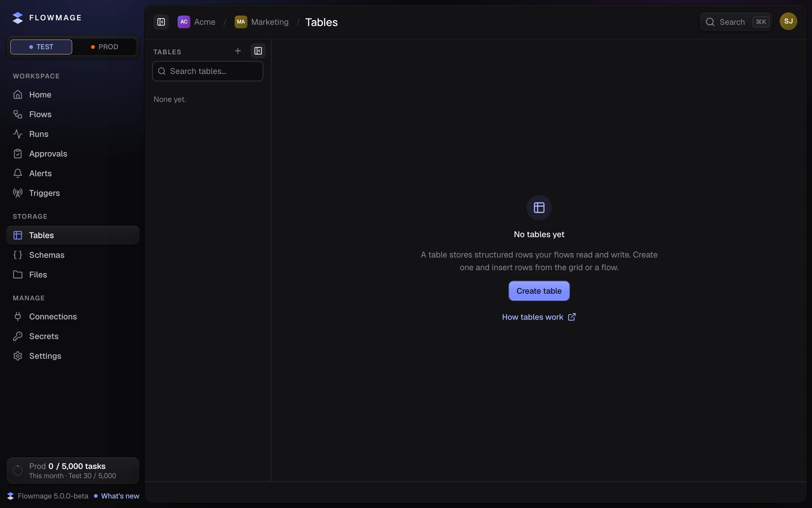The width and height of the screenshot is (812, 508).
Task: Click the Alerts bell icon
Action: (18, 173)
